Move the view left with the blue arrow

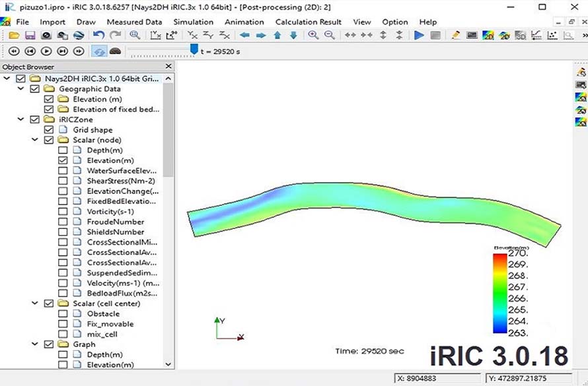(244, 35)
